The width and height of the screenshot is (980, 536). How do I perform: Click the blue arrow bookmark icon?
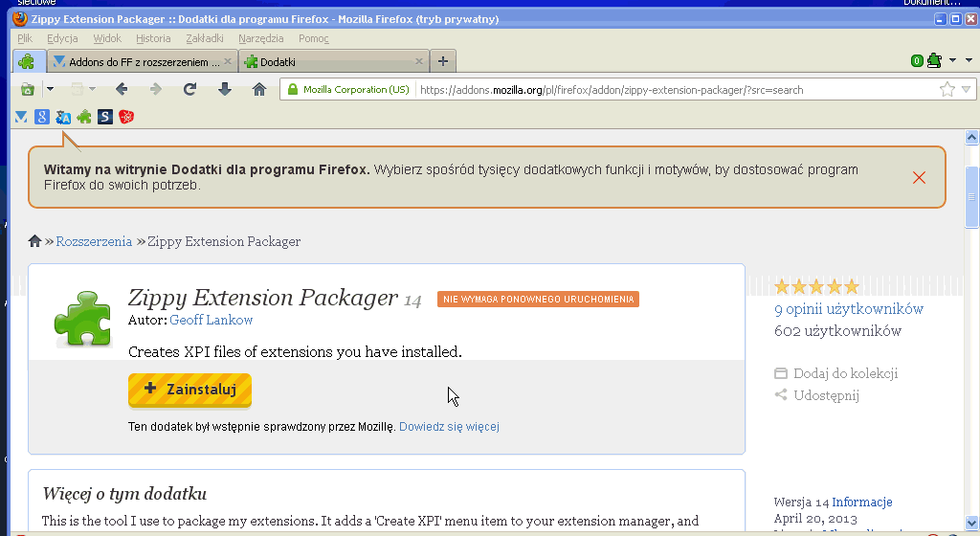[21, 117]
